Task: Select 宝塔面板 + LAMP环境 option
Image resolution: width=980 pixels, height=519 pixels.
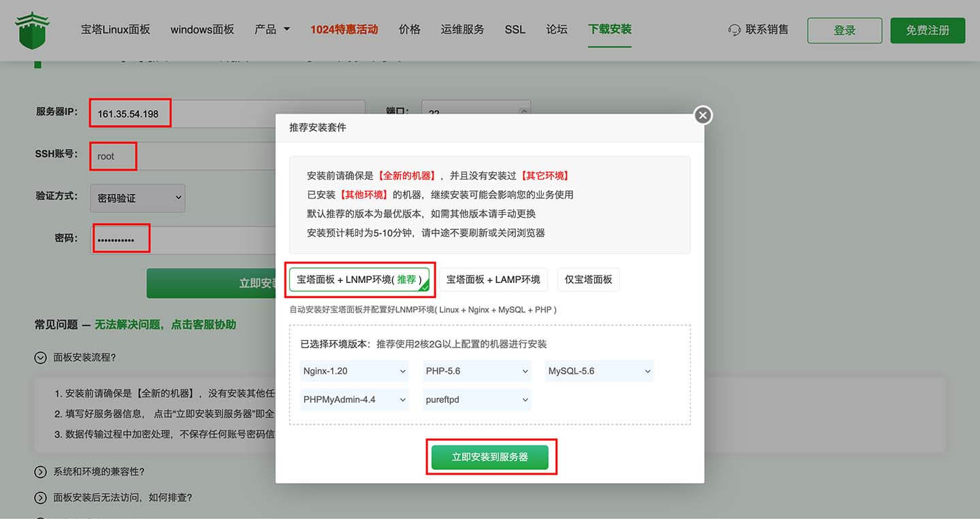Action: click(493, 280)
